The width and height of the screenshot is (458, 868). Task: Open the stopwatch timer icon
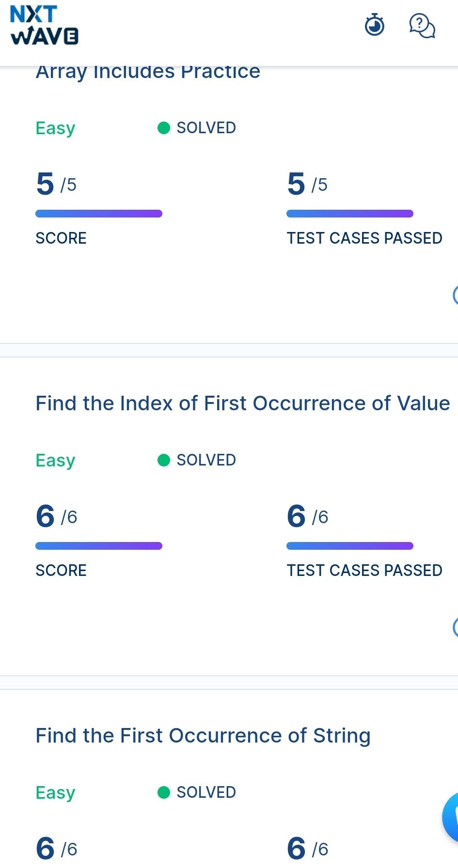click(x=374, y=25)
